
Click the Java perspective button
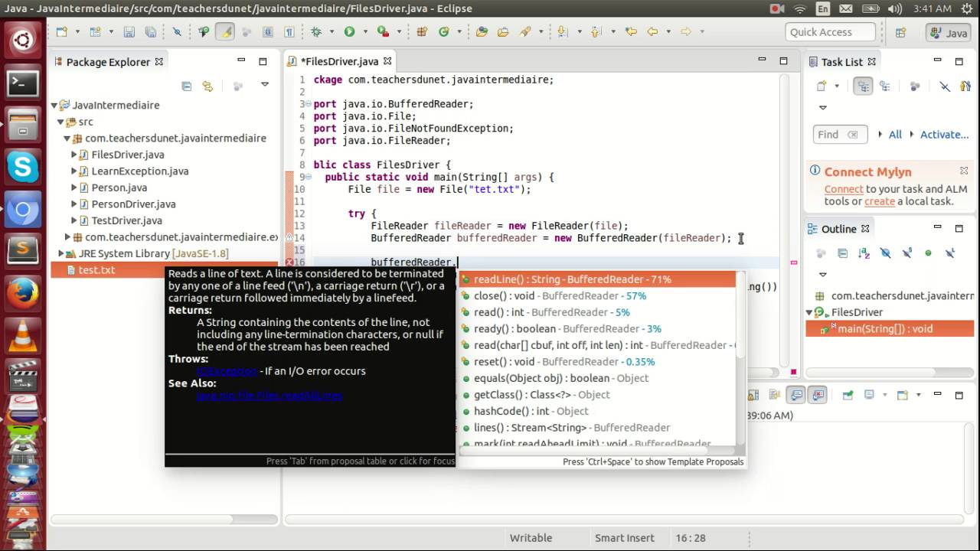click(949, 33)
